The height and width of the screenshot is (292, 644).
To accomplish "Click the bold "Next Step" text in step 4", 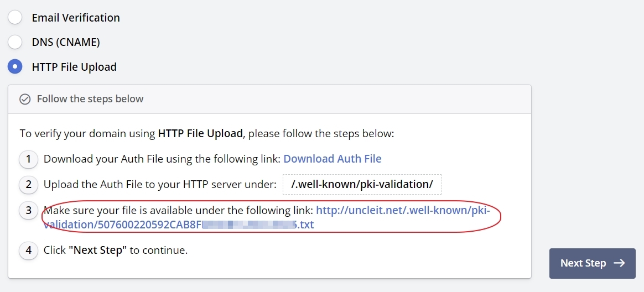I will point(97,251).
